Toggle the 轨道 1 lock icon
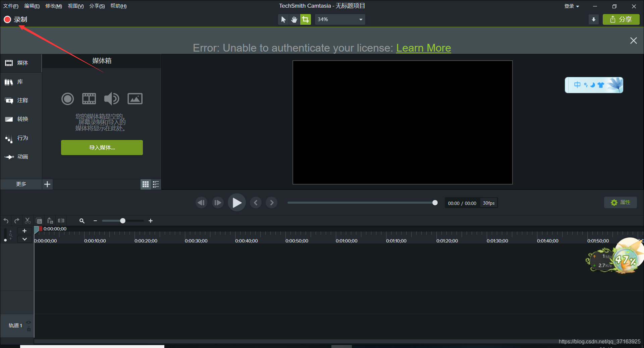 pos(29,329)
